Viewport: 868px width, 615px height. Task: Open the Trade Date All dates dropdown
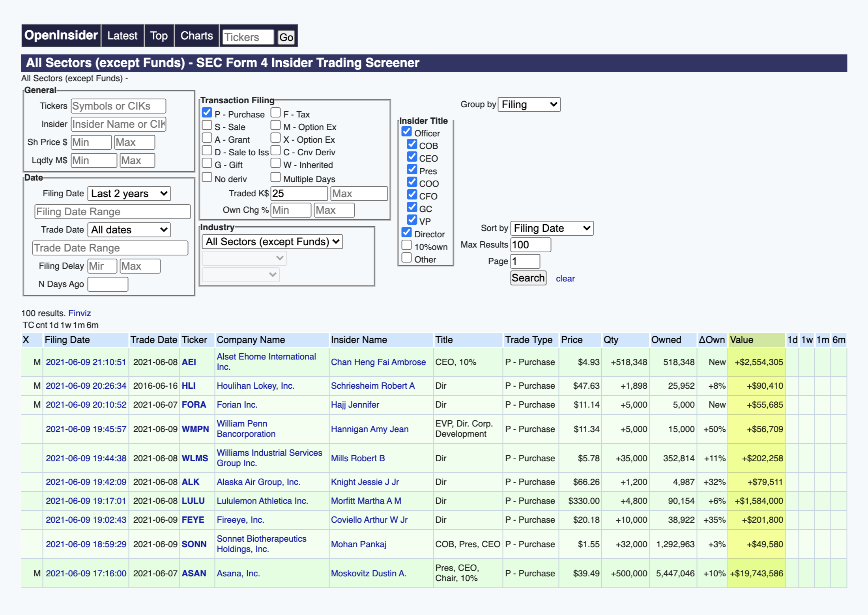[x=129, y=230]
